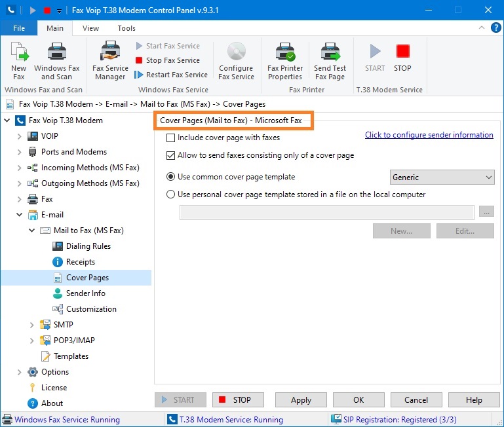Launch Fax Service Manager
This screenshot has height=427, width=504.
pyautogui.click(x=110, y=61)
